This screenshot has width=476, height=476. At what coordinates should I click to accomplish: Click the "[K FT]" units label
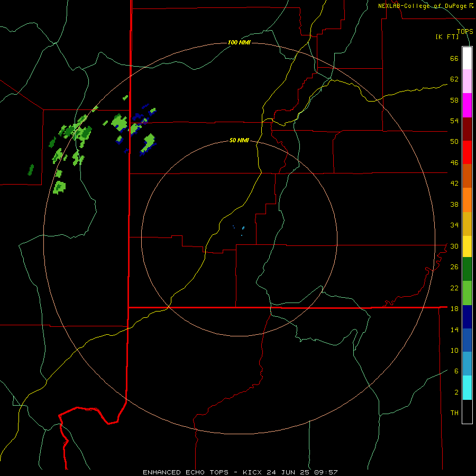(x=447, y=37)
